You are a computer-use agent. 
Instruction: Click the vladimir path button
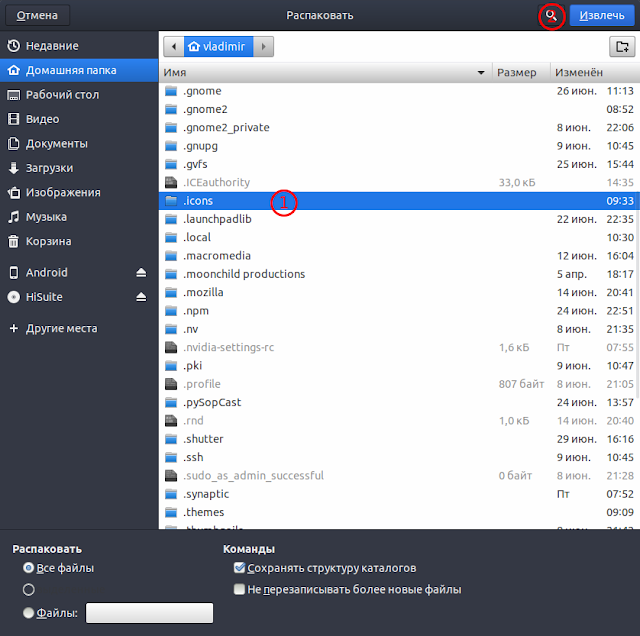[x=218, y=47]
